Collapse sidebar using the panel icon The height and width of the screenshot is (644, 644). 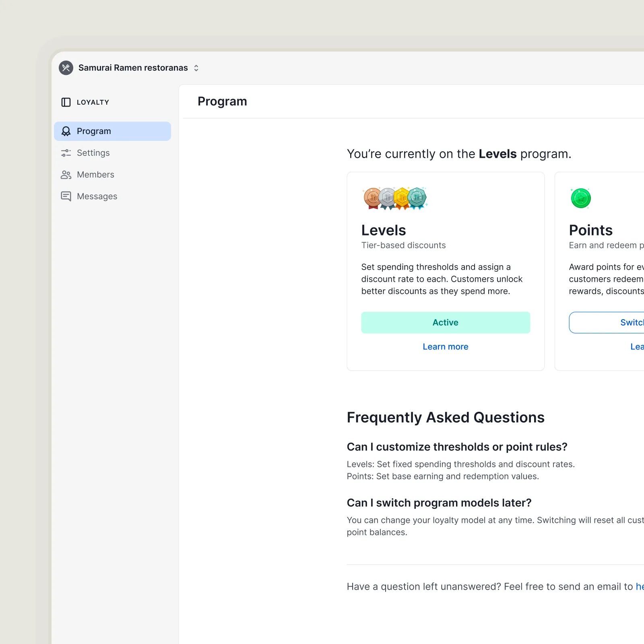[66, 102]
